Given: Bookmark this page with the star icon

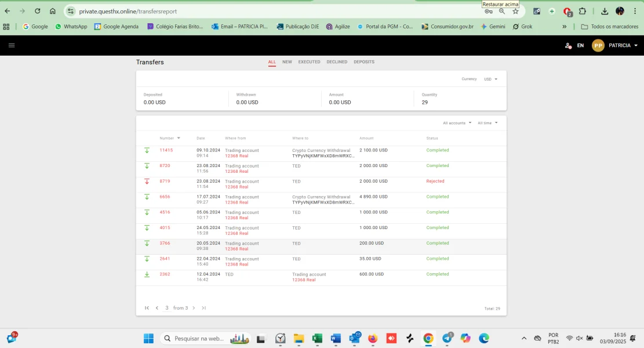Looking at the screenshot, I should [x=515, y=11].
